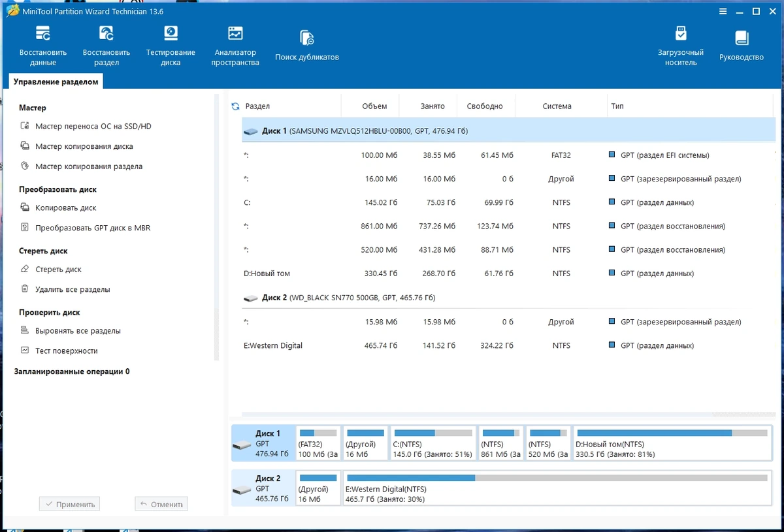The width and height of the screenshot is (784, 532).
Task: Click the color square in the E:Western Digital row
Action: coord(612,345)
